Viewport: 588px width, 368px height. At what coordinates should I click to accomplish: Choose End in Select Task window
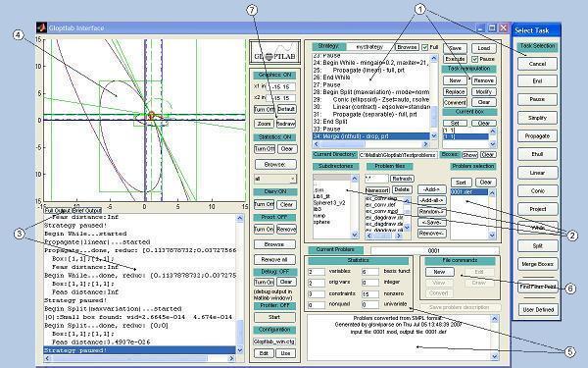[537, 81]
